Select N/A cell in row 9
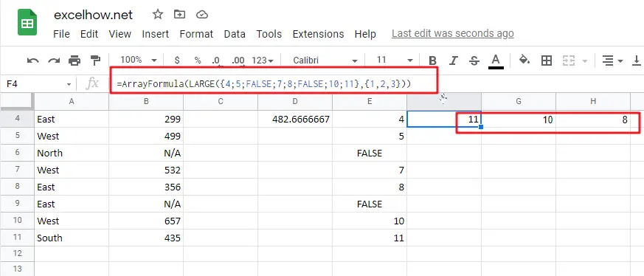 pyautogui.click(x=146, y=204)
